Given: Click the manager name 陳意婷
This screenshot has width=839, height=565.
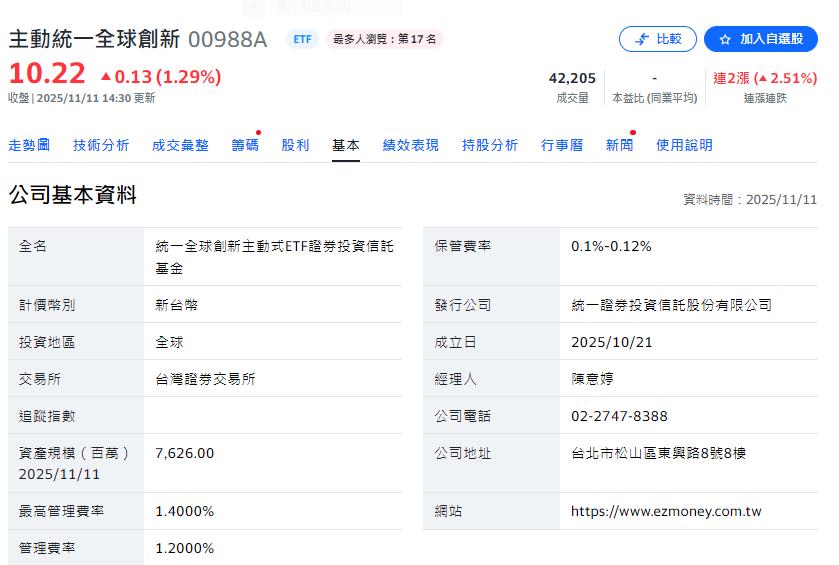Looking at the screenshot, I should [x=592, y=379].
